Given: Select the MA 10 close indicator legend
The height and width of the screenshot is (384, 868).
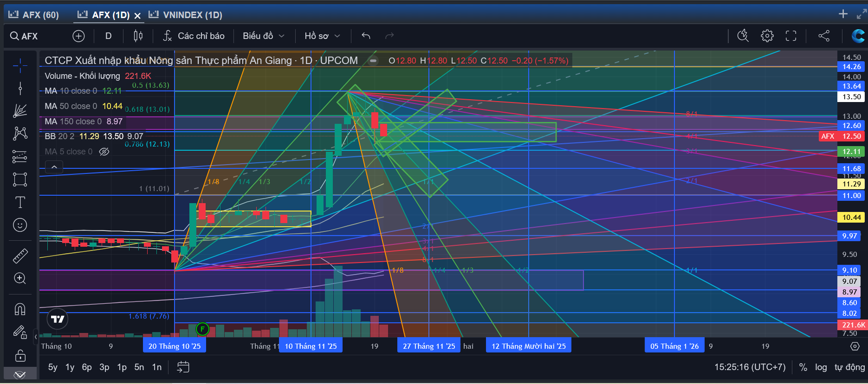Looking at the screenshot, I should coord(83,91).
